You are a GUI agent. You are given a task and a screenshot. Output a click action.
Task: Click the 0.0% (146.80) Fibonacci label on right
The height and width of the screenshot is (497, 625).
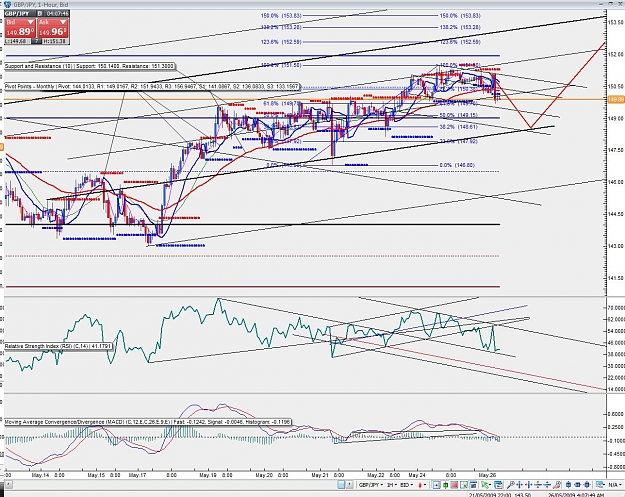pyautogui.click(x=457, y=165)
